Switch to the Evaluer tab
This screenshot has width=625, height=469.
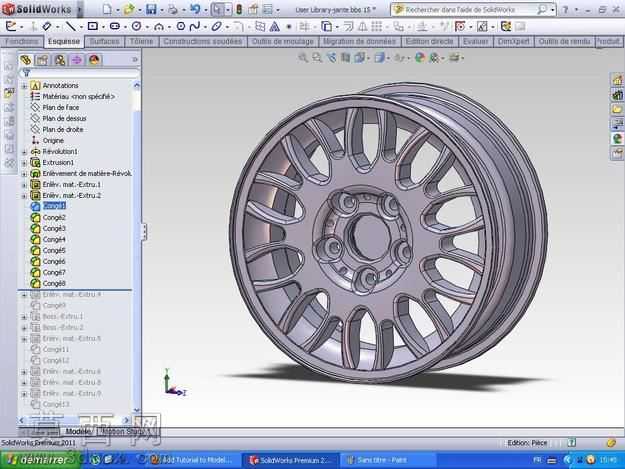click(x=476, y=41)
